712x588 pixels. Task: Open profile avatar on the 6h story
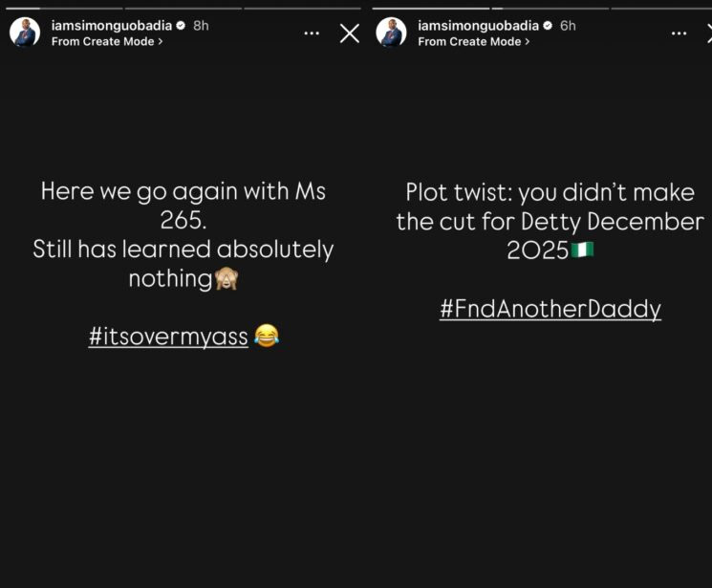coord(391,33)
